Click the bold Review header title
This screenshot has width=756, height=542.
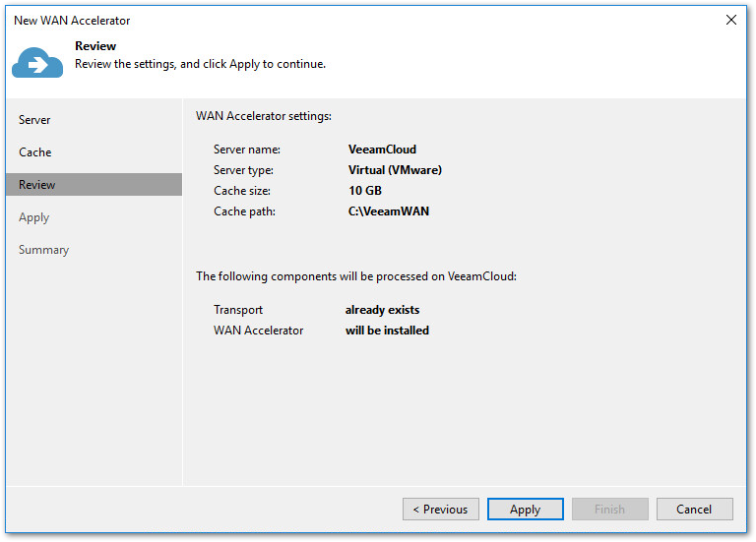(x=95, y=46)
